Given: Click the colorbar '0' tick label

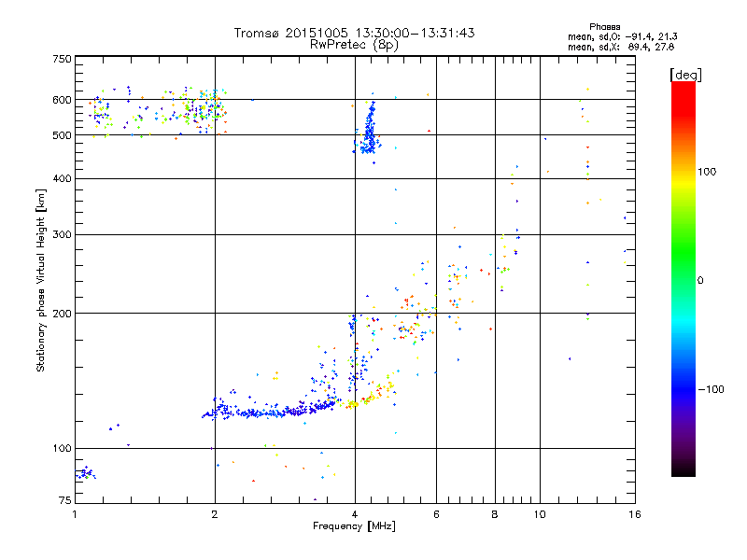Looking at the screenshot, I should [700, 280].
